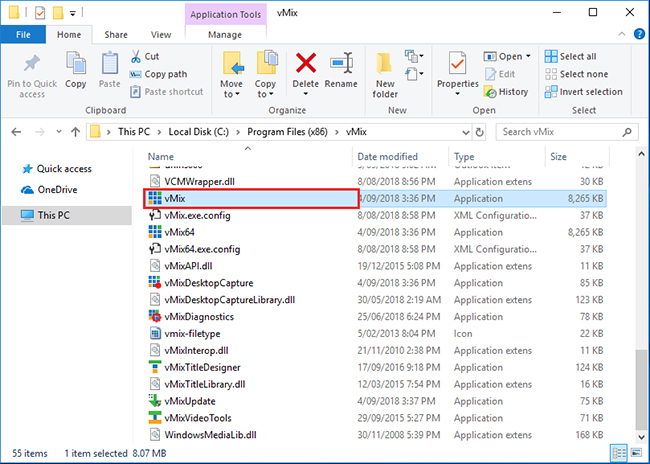Click the red Delete icon in ribbon
This screenshot has width=650, height=464.
click(305, 67)
